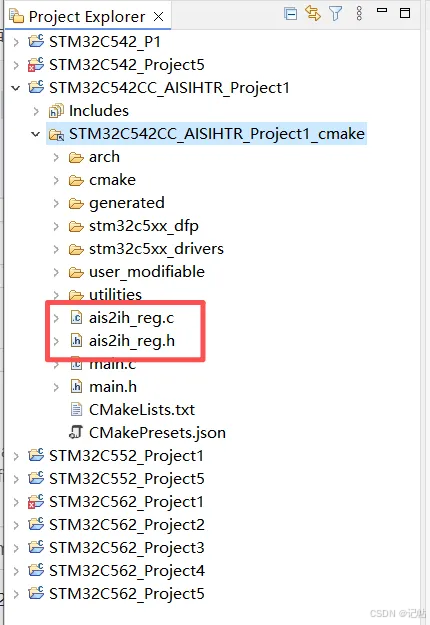Select STM32C552_Project5 in the tree

pyautogui.click(x=127, y=479)
